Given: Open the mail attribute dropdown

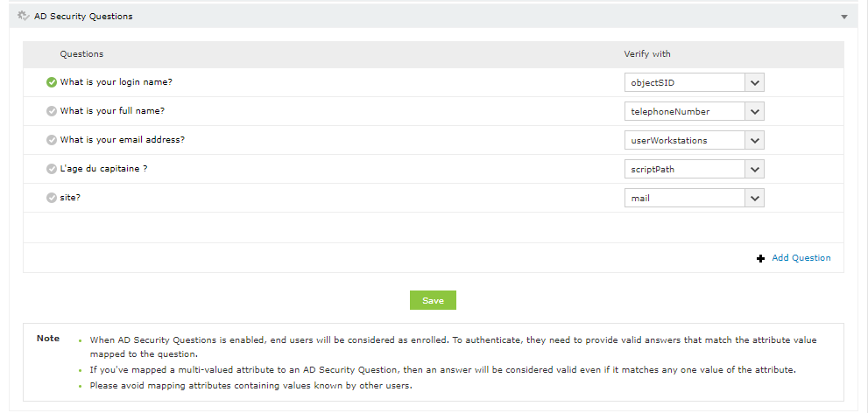Looking at the screenshot, I should click(x=755, y=198).
